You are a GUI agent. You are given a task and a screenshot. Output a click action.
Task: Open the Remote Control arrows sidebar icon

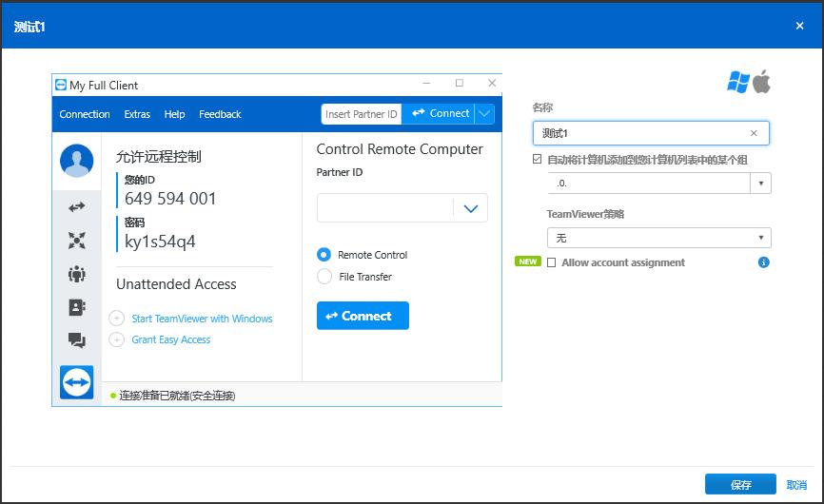click(x=77, y=207)
